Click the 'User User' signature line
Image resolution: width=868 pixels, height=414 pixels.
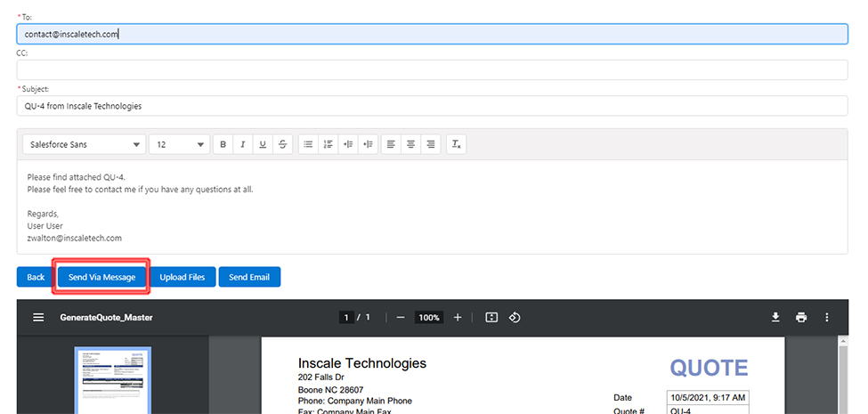click(x=45, y=226)
